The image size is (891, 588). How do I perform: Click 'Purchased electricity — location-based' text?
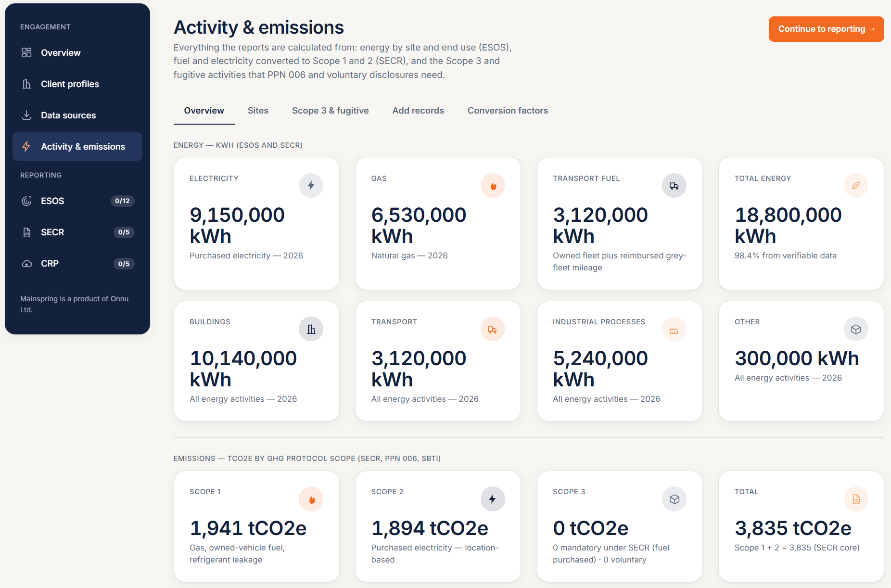435,554
